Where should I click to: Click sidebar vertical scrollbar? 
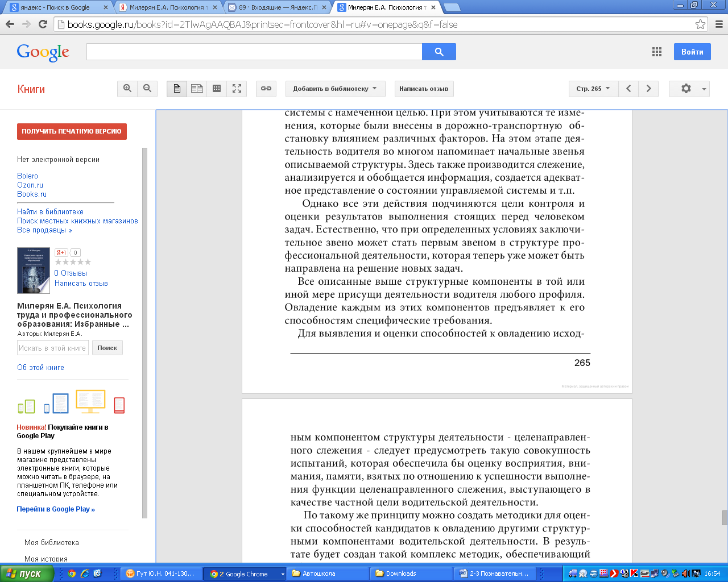[144, 332]
